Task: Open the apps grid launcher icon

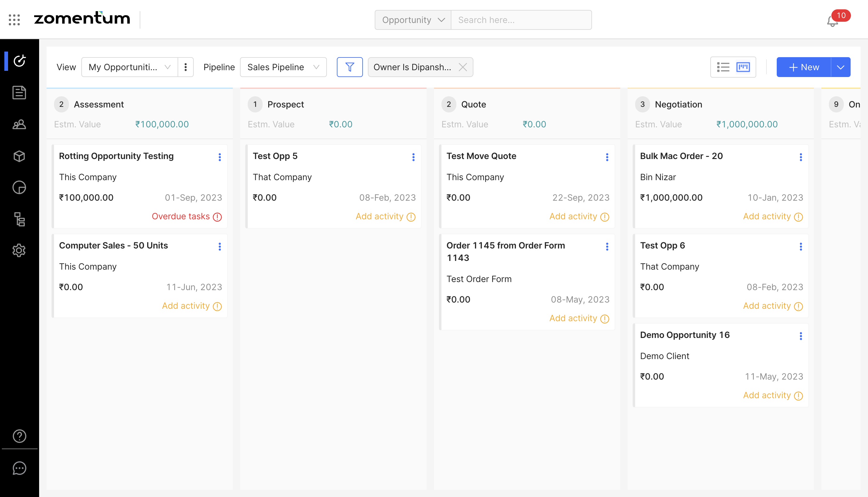Action: 14,20
